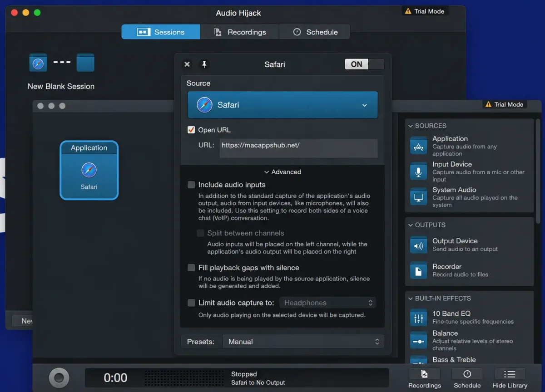Click the Bass & Treble icon
The image size is (545, 392).
click(418, 360)
